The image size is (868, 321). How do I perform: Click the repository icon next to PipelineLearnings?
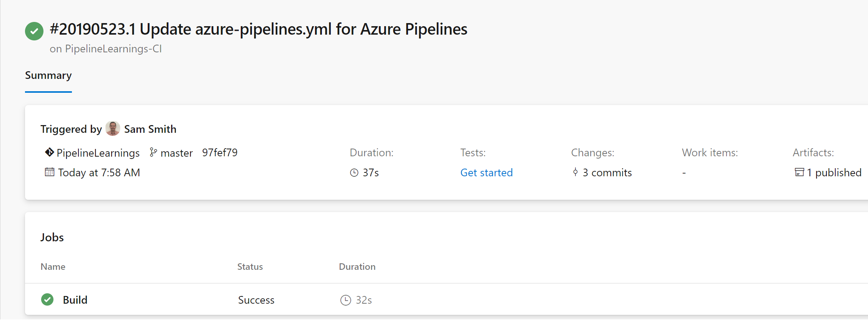tap(49, 152)
